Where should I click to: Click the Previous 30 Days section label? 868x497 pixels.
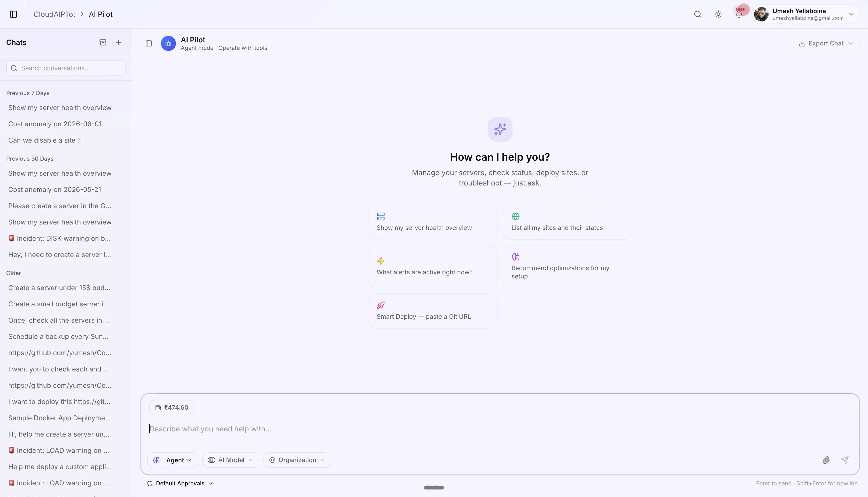coord(30,159)
